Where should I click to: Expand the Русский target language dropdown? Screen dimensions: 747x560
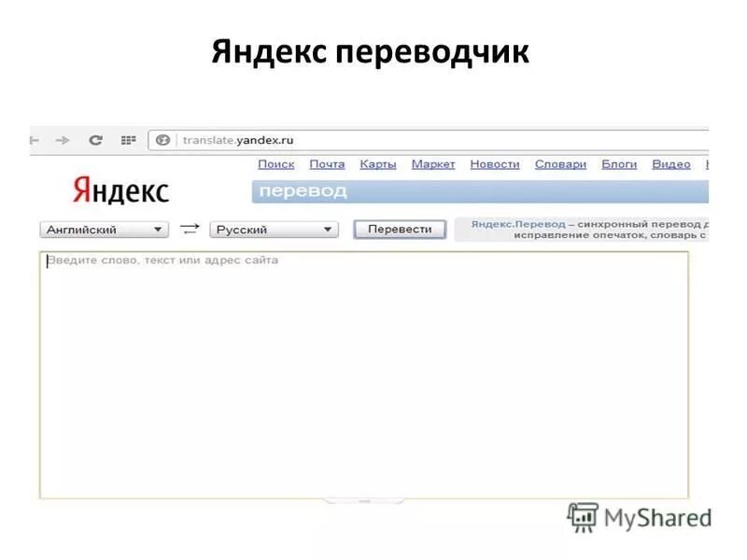pyautogui.click(x=274, y=230)
